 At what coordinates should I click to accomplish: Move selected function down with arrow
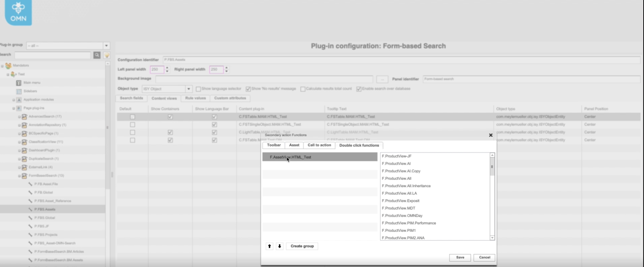coord(279,246)
